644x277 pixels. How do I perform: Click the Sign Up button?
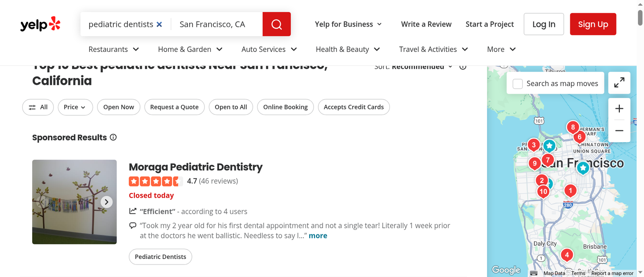tap(593, 24)
